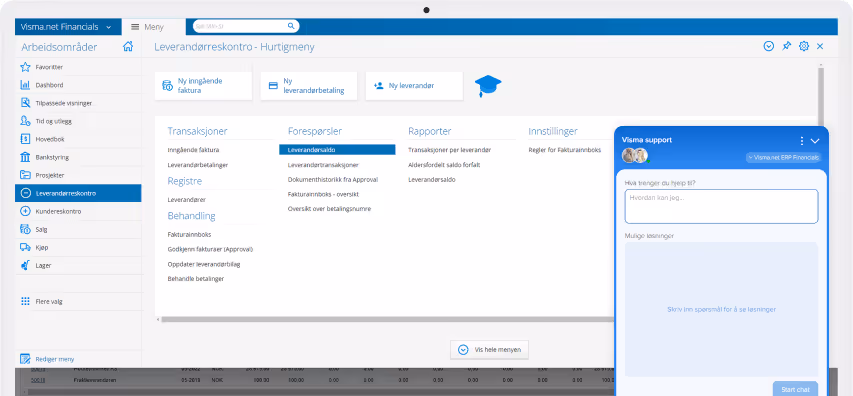Screen dimensions: 853x396
Task: Open the Dashbord chart icon
Action: [x=25, y=85]
